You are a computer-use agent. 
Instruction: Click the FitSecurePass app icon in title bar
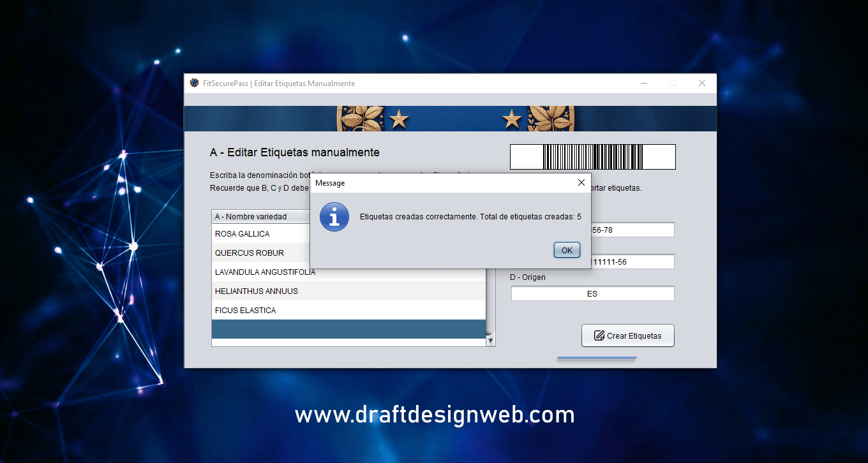click(195, 84)
